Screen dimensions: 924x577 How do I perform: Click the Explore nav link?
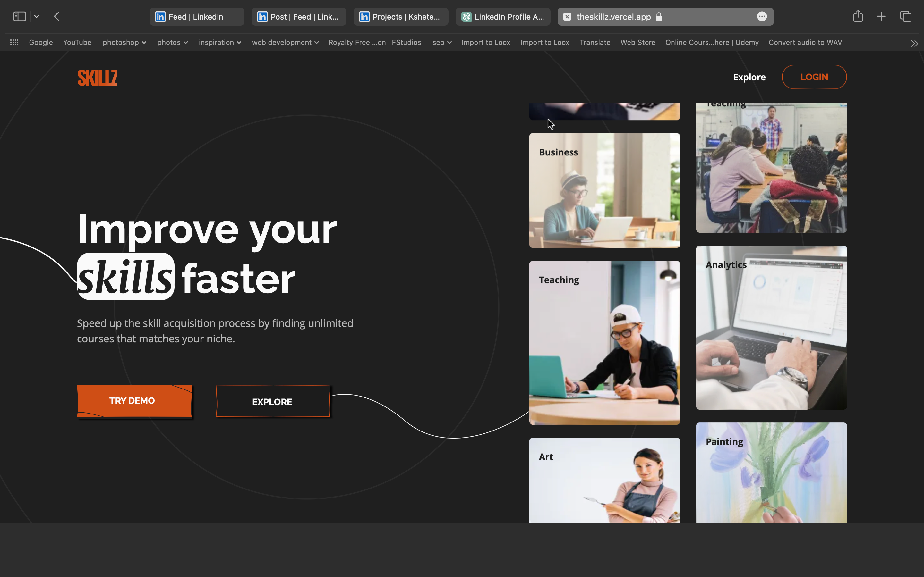749,77
